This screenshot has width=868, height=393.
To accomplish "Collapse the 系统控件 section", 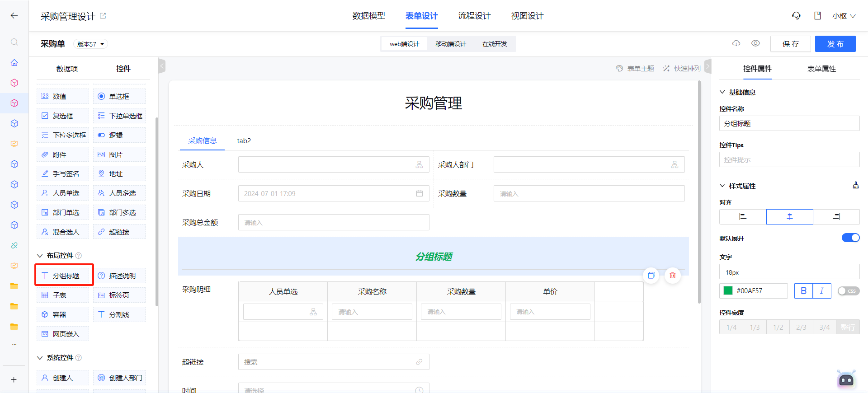I will 40,358.
